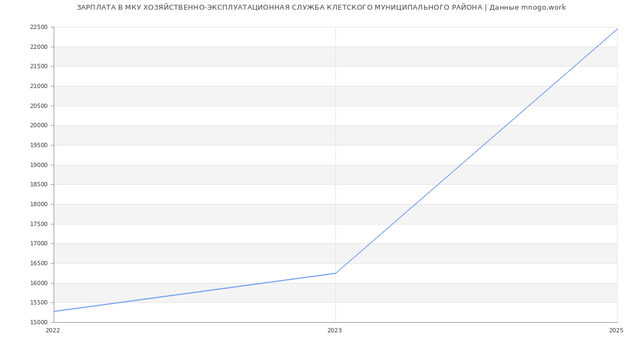Screen dimensions: 644x349
Task: Click the line's data point at 2023
Action: click(x=335, y=273)
